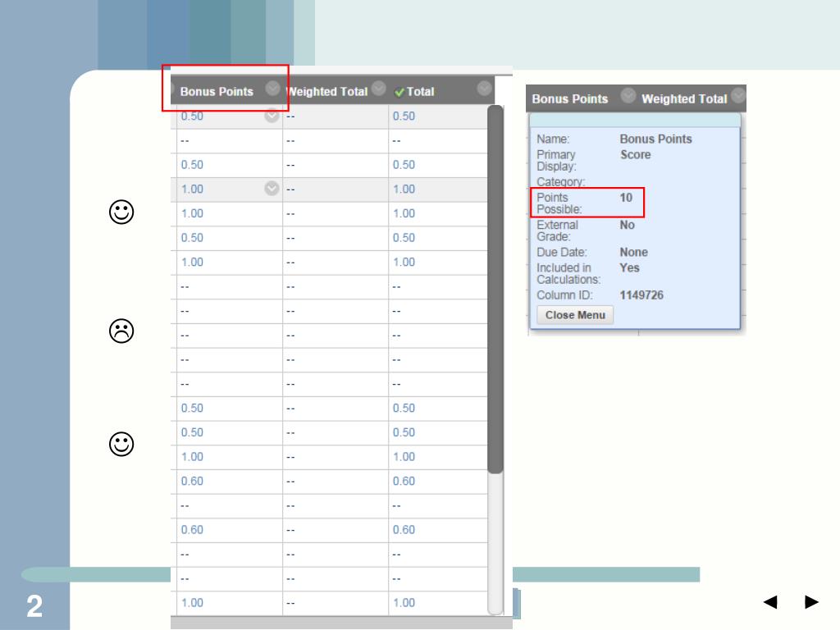Select the Points Possible value 10
The width and height of the screenshot is (840, 630).
tap(626, 198)
